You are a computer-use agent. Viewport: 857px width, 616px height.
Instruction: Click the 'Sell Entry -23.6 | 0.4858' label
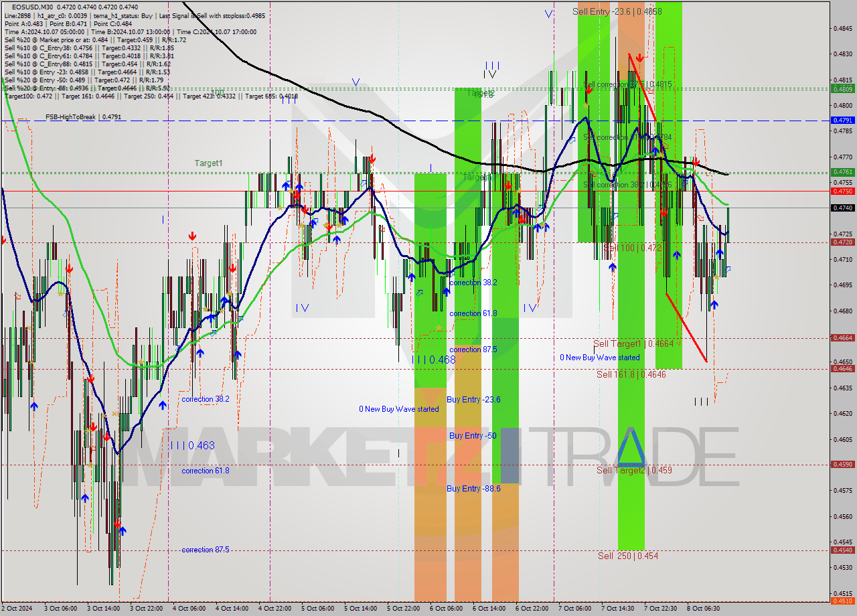617,11
